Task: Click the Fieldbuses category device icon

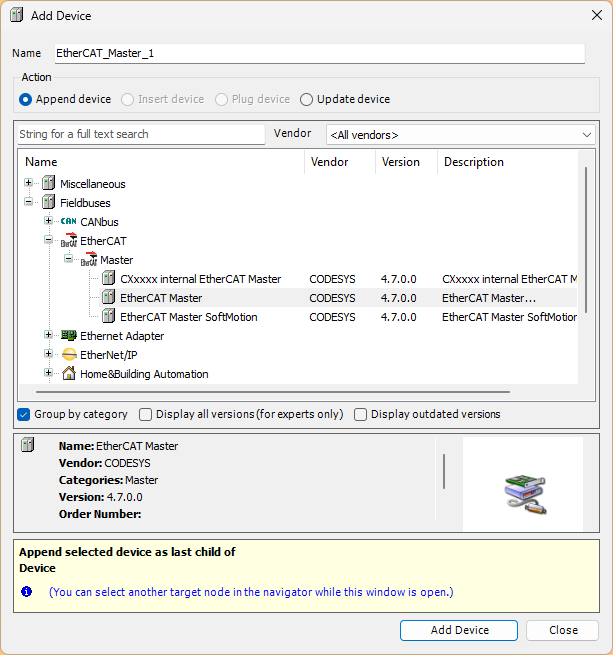Action: pyautogui.click(x=48, y=202)
